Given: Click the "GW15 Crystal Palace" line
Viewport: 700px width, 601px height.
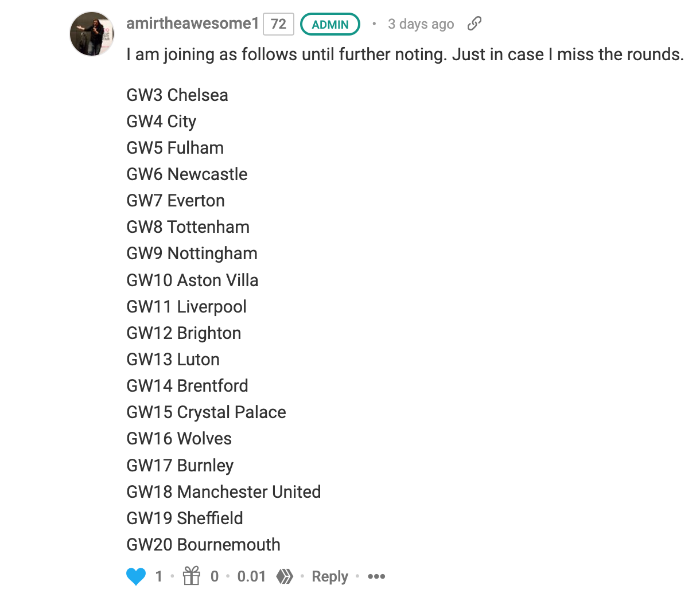Looking at the screenshot, I should (x=206, y=412).
